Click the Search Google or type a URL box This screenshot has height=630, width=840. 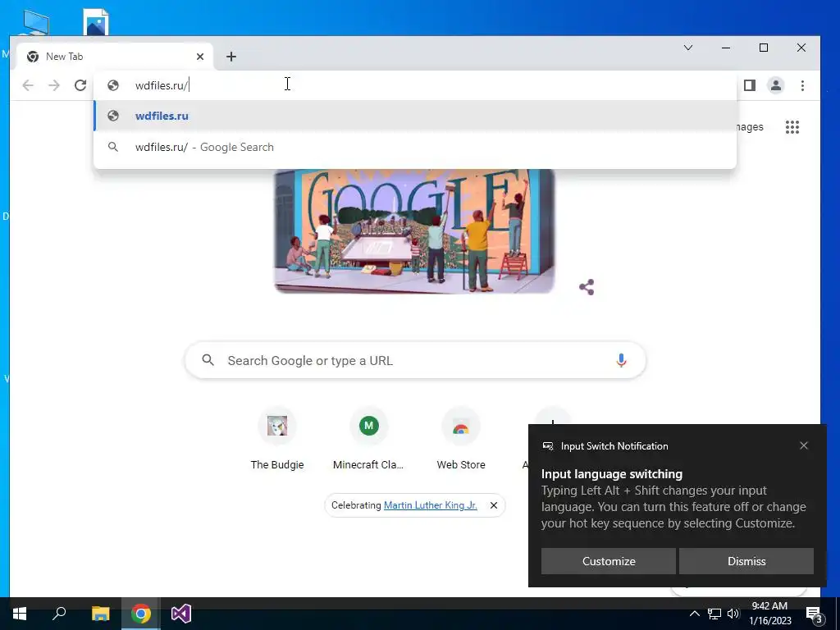pos(415,361)
